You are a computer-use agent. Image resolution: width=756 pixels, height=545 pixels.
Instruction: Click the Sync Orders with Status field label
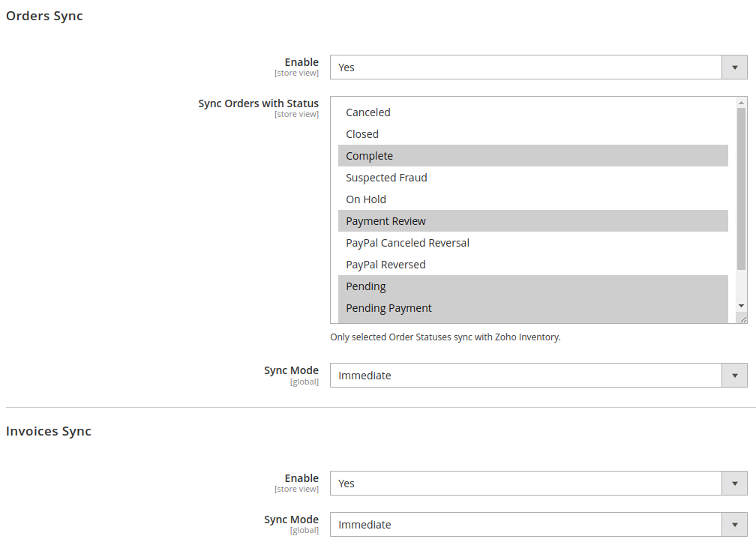pyautogui.click(x=258, y=103)
